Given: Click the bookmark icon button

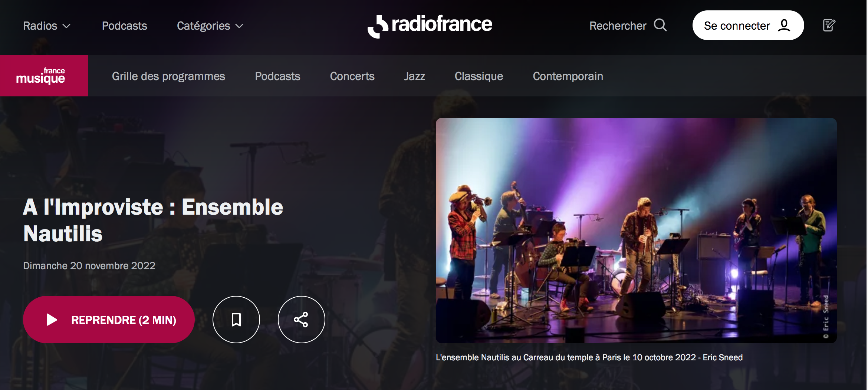Looking at the screenshot, I should coord(236,320).
